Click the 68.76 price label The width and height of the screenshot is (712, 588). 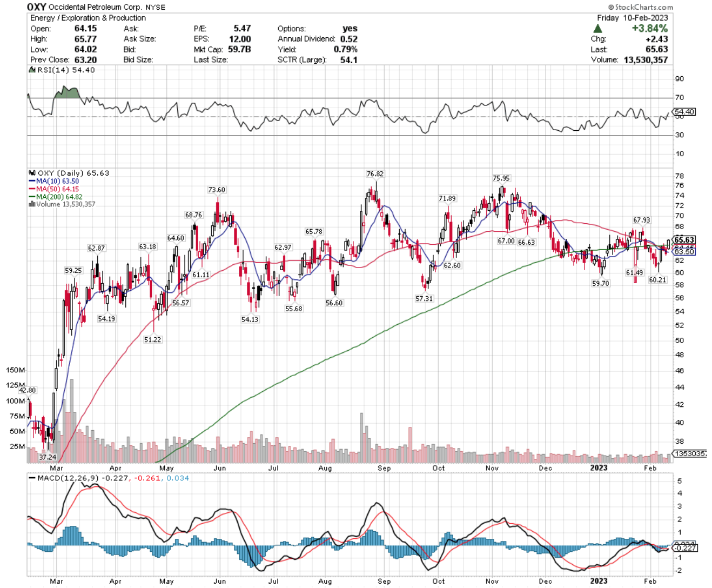tap(193, 215)
